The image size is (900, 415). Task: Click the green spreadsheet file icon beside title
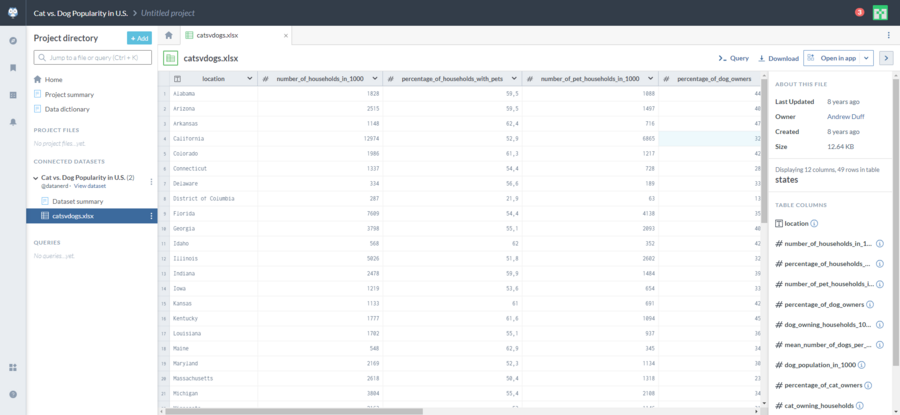pos(170,58)
